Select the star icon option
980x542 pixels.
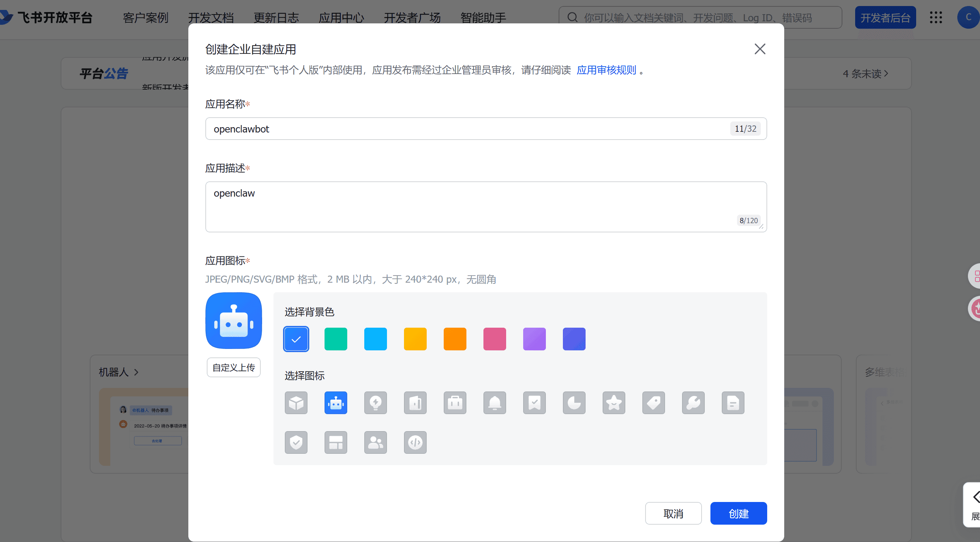613,402
